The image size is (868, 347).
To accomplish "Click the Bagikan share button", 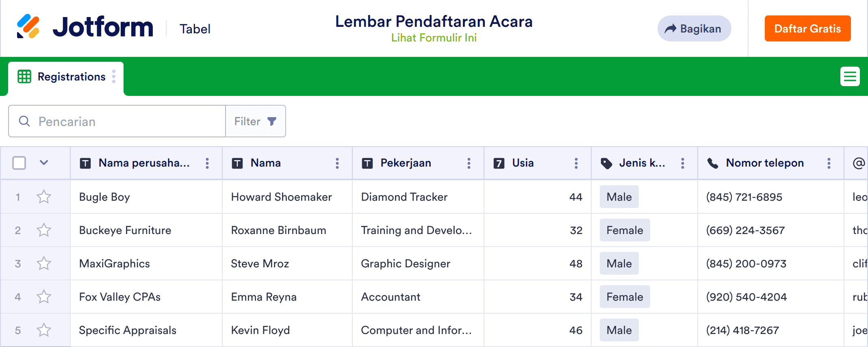I will 694,28.
